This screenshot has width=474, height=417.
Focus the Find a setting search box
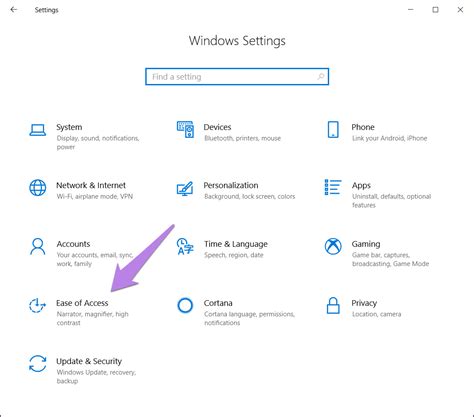pyautogui.click(x=237, y=77)
